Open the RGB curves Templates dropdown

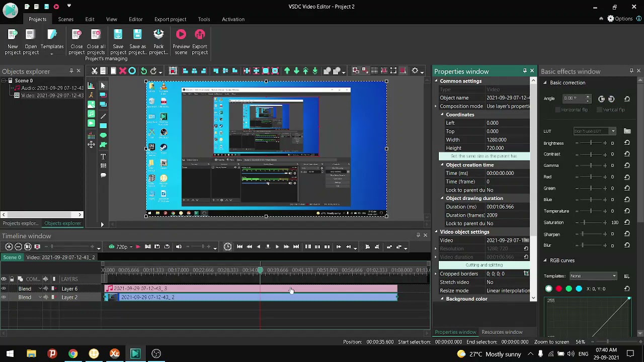(x=593, y=276)
